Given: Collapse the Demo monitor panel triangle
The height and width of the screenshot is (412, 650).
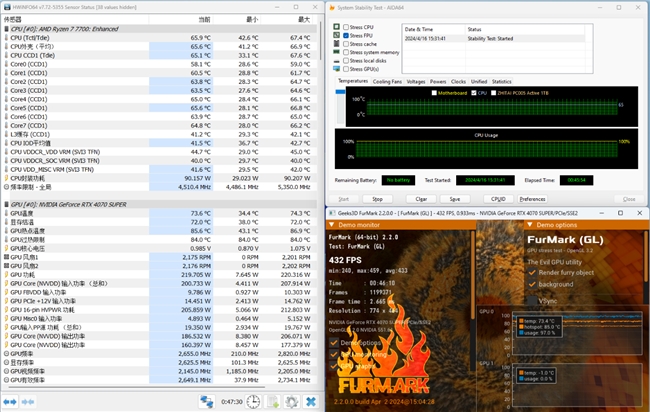Looking at the screenshot, I should [x=332, y=225].
